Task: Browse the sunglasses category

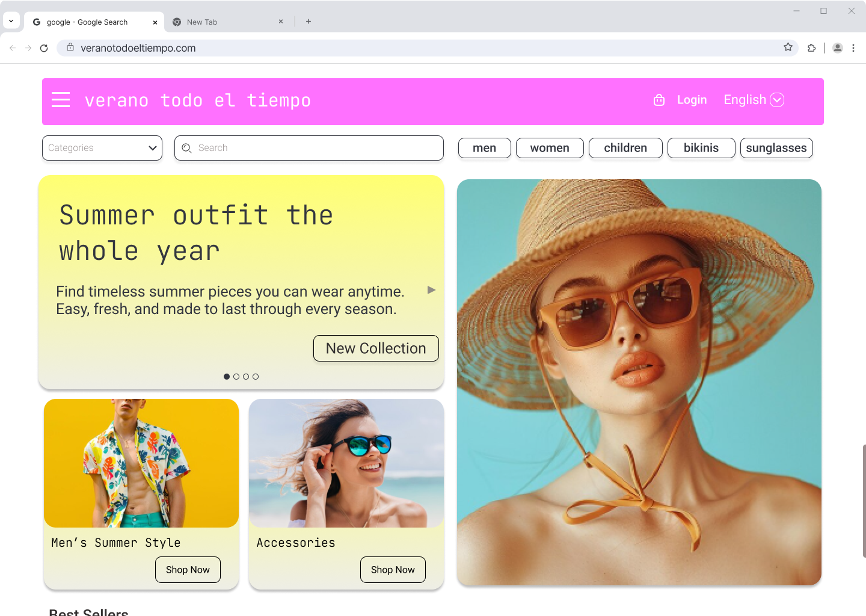Action: click(x=776, y=148)
